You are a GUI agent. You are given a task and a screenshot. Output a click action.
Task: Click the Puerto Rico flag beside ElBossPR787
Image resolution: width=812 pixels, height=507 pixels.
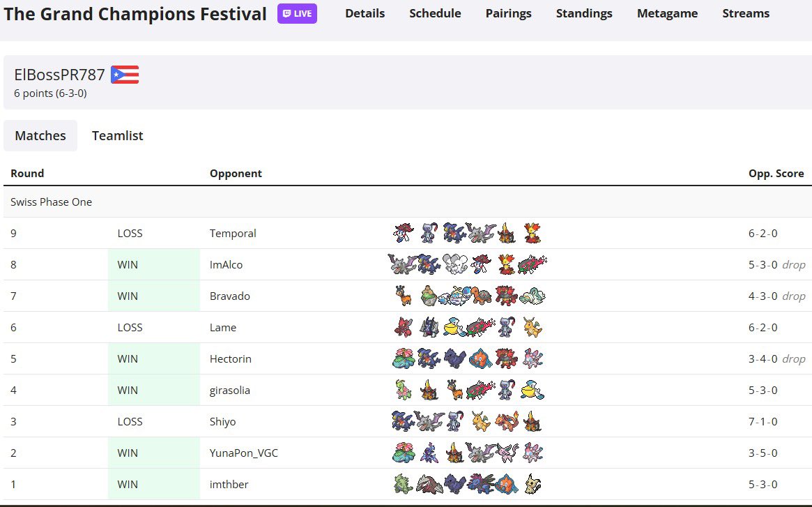tap(125, 75)
